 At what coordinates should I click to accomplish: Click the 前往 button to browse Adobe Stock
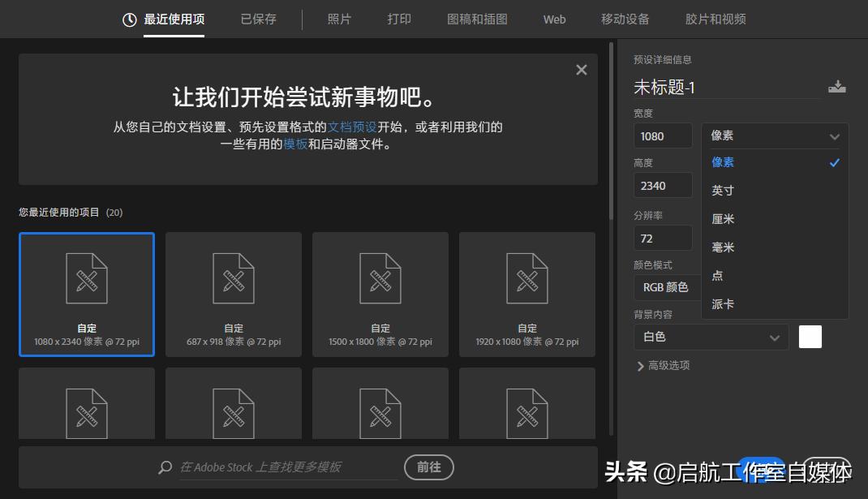tap(428, 467)
